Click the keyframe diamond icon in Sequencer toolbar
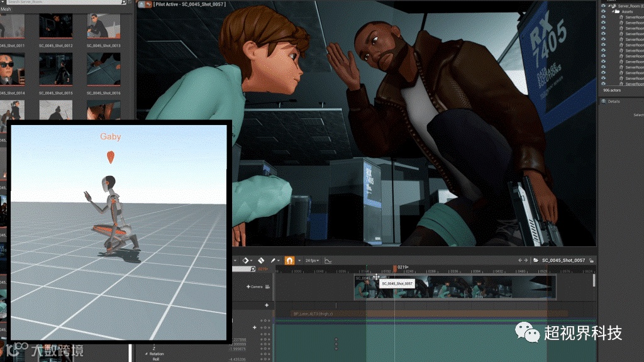 point(246,260)
